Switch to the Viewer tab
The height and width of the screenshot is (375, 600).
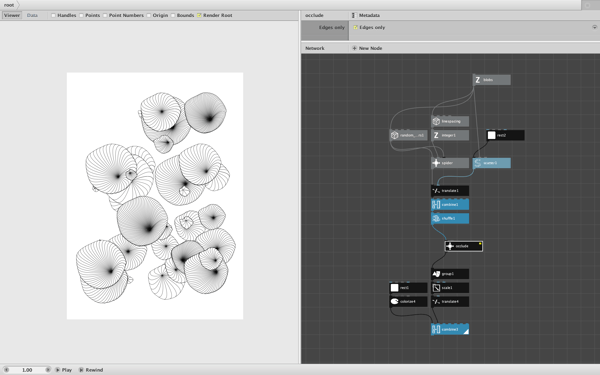point(12,15)
